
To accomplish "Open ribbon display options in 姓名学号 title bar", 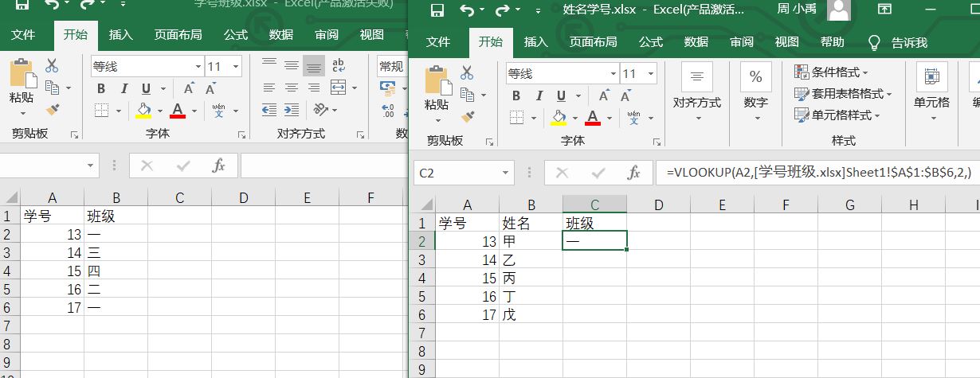I will 884,10.
